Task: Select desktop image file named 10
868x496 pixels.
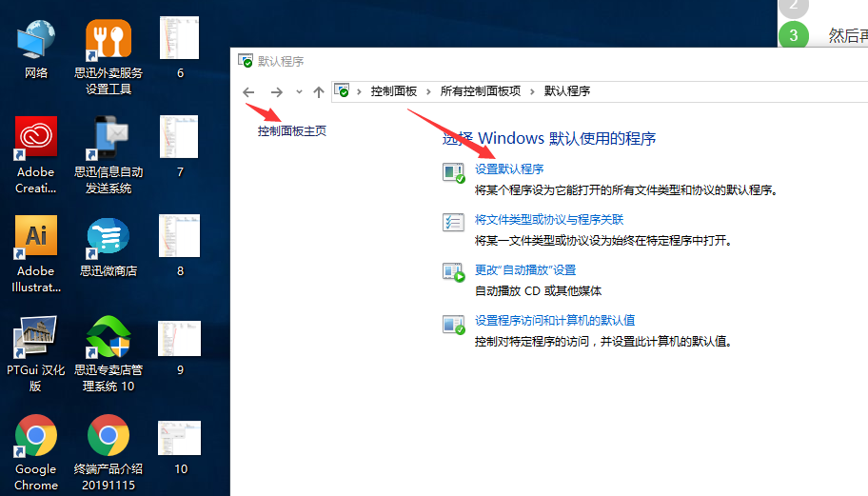Action: point(179,447)
